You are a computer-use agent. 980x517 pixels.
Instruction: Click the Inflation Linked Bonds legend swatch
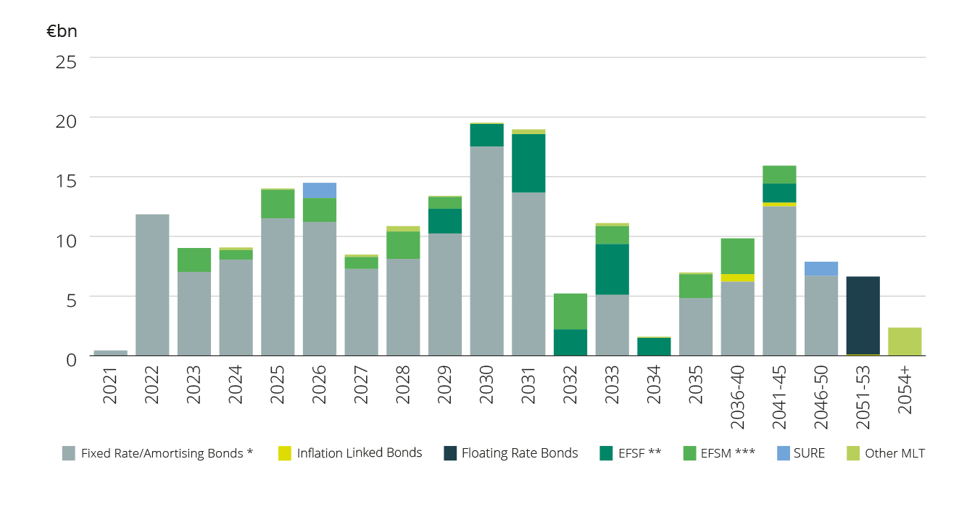coord(286,452)
